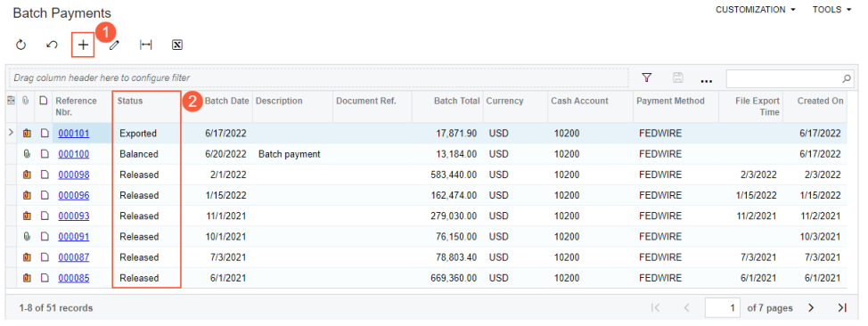Click the save filter disk icon
The image size is (868, 326).
point(677,78)
